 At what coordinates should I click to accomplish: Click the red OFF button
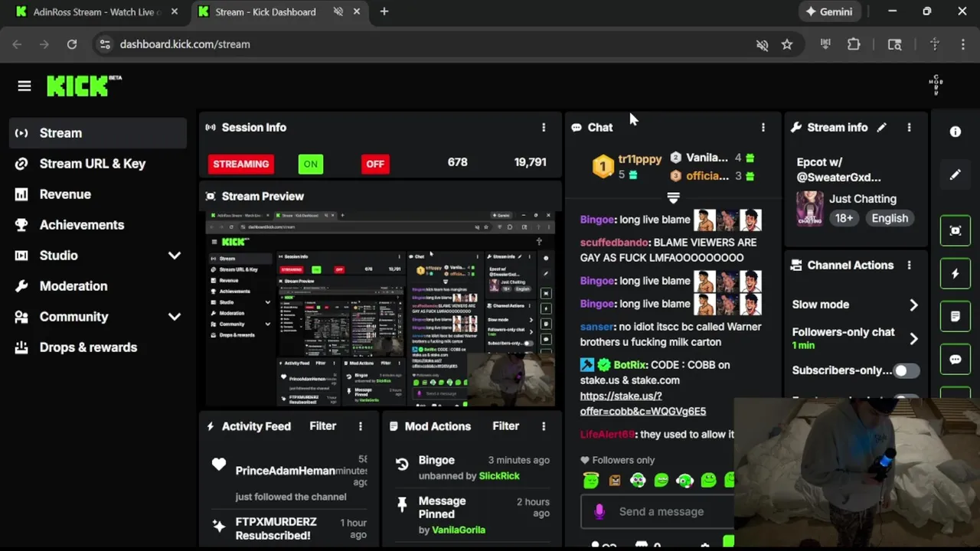point(375,164)
